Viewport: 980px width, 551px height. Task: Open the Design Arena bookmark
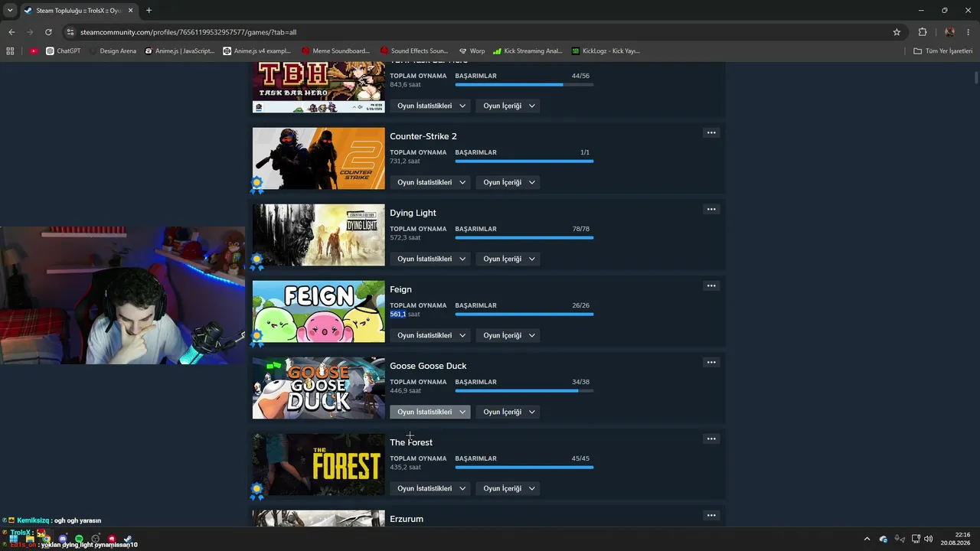point(112,51)
